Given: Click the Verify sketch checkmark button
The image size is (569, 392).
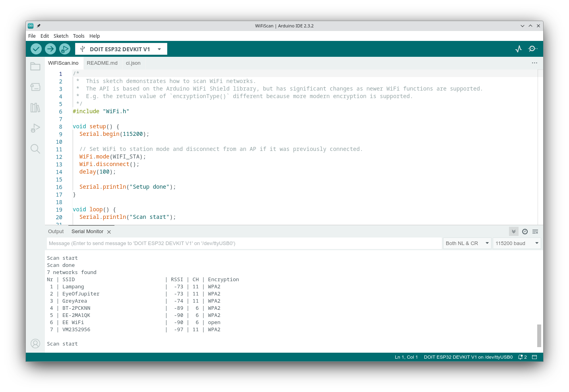Looking at the screenshot, I should point(36,49).
